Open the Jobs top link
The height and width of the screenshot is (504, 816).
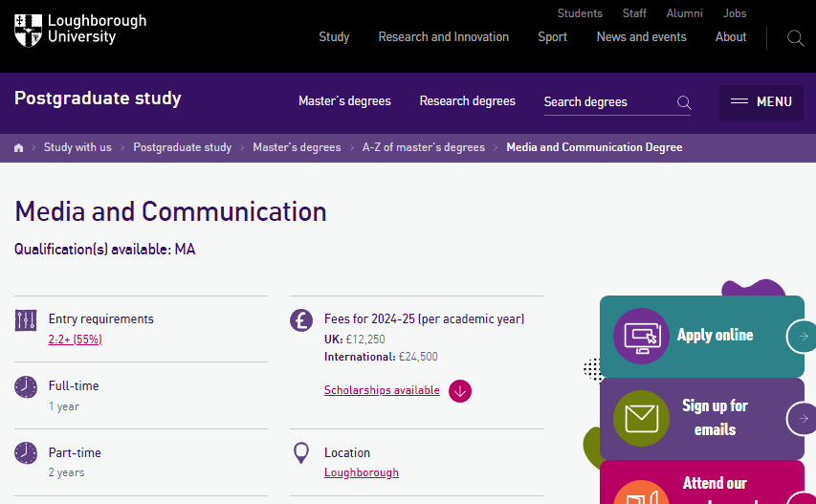(735, 13)
